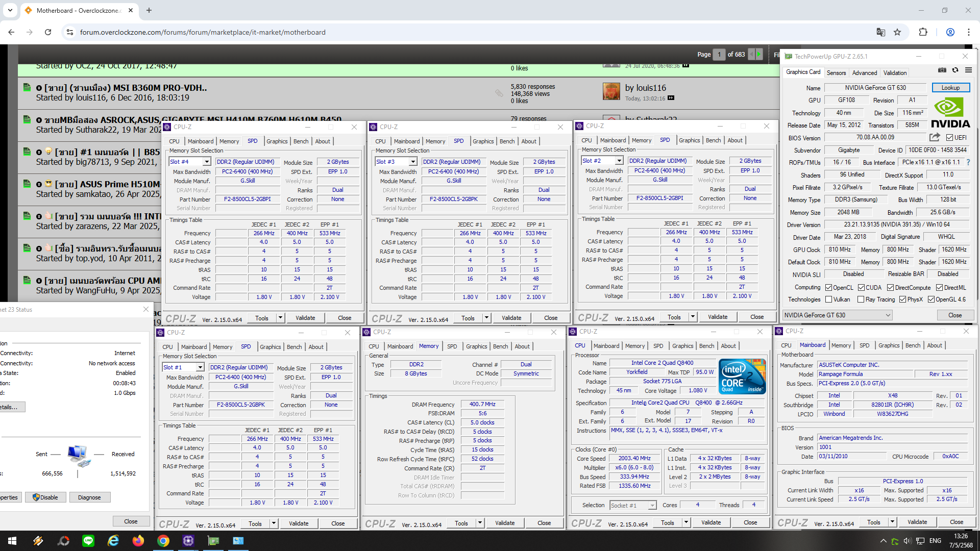
Task: Click the forum next page green arrow
Action: [758, 54]
